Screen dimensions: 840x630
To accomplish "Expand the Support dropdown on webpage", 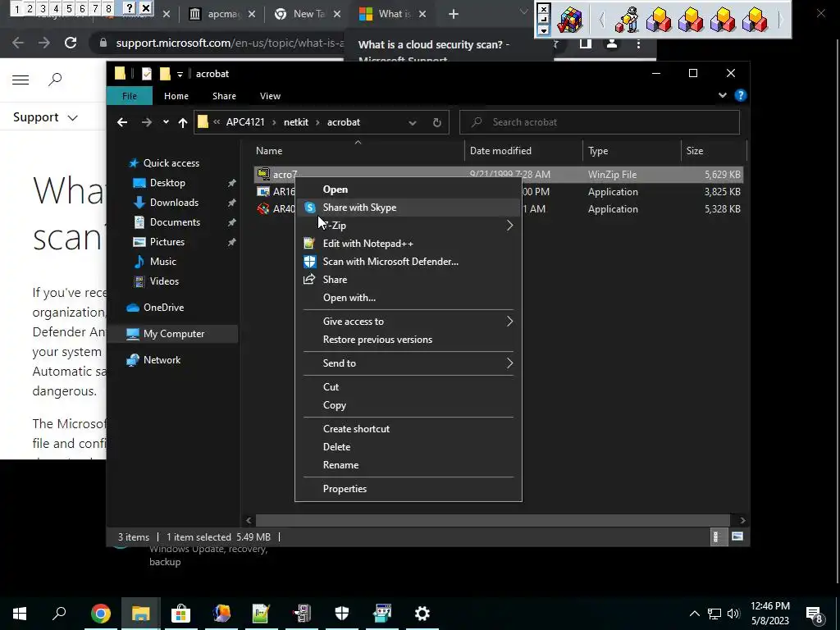I will [x=45, y=117].
